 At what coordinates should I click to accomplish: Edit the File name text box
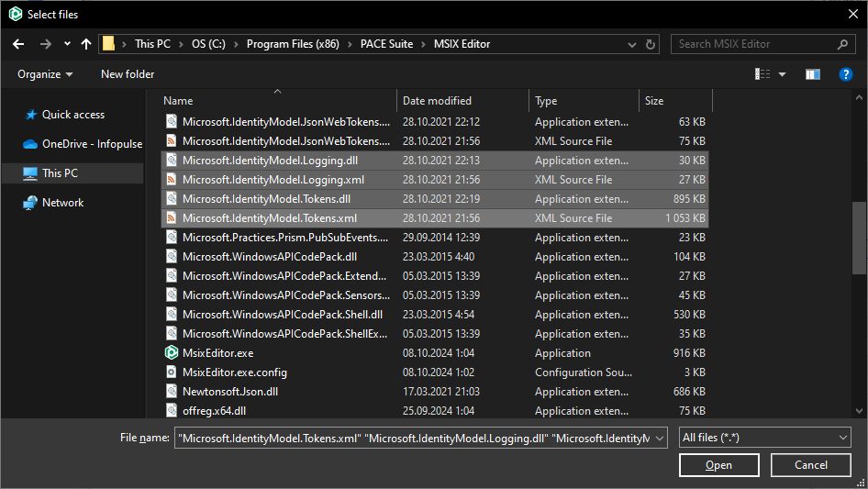414,438
